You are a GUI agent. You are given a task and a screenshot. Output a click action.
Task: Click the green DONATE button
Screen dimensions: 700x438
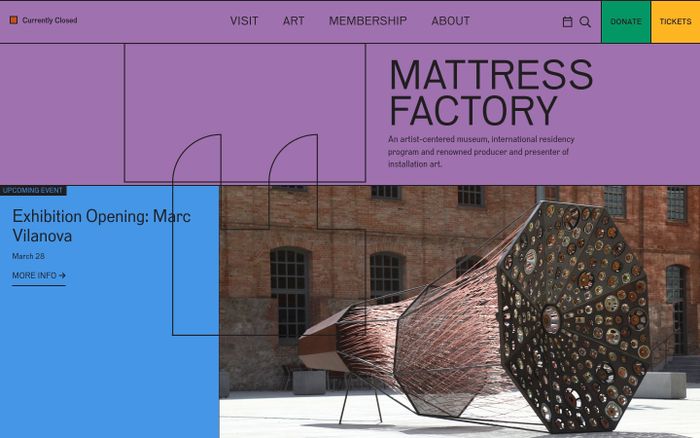click(626, 21)
